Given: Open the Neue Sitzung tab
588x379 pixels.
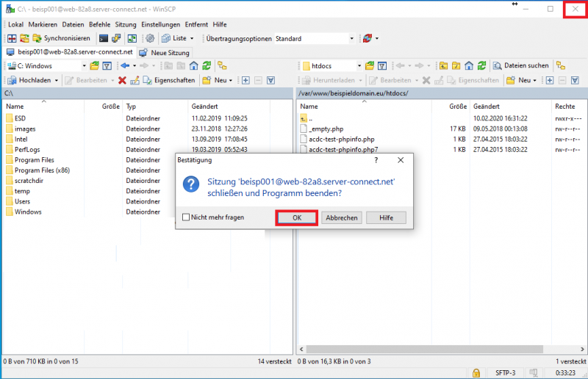Looking at the screenshot, I should coord(165,53).
